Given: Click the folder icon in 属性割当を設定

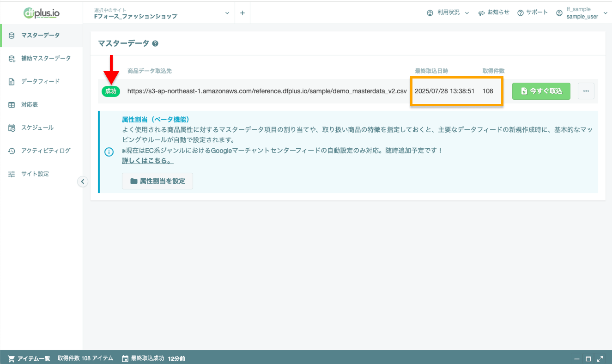Looking at the screenshot, I should coord(134,181).
